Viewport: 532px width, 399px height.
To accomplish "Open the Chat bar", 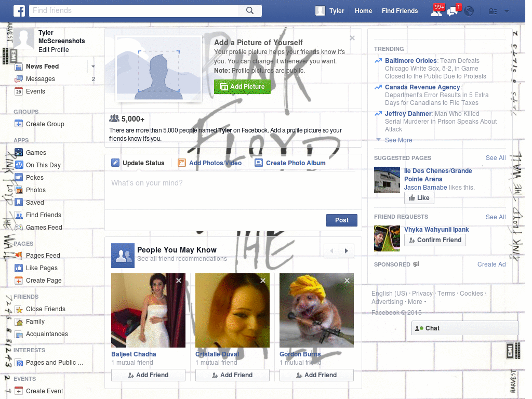I will tap(465, 328).
